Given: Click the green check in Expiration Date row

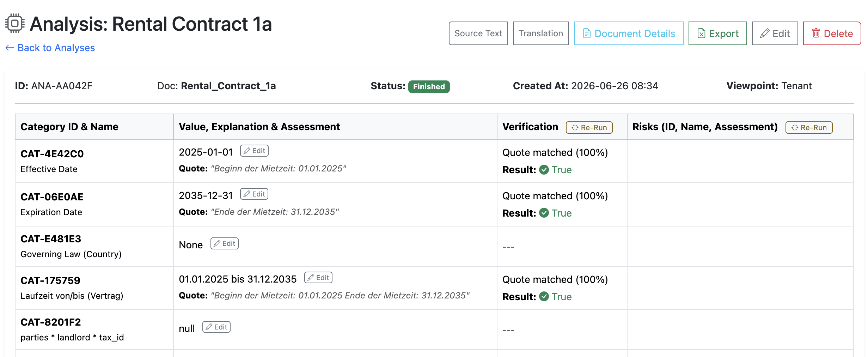Looking at the screenshot, I should [x=544, y=213].
